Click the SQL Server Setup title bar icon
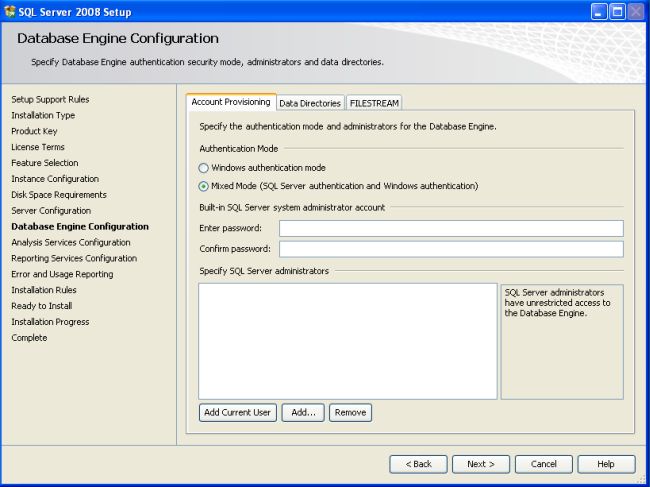 [10, 11]
